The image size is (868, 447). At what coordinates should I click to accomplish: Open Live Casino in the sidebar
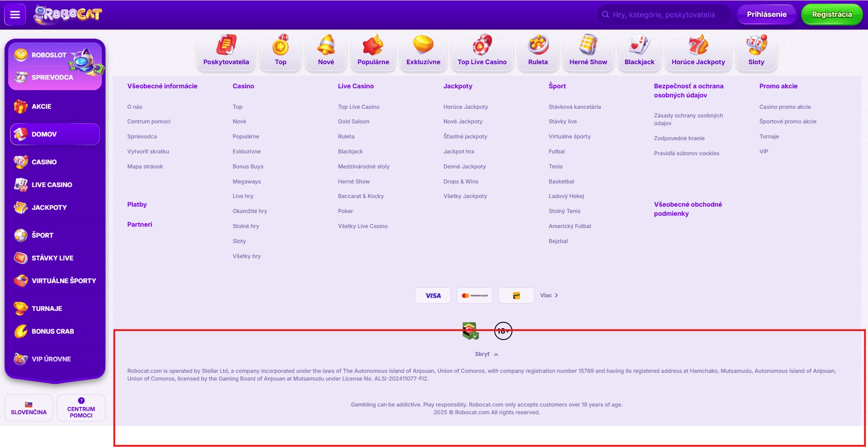52,185
